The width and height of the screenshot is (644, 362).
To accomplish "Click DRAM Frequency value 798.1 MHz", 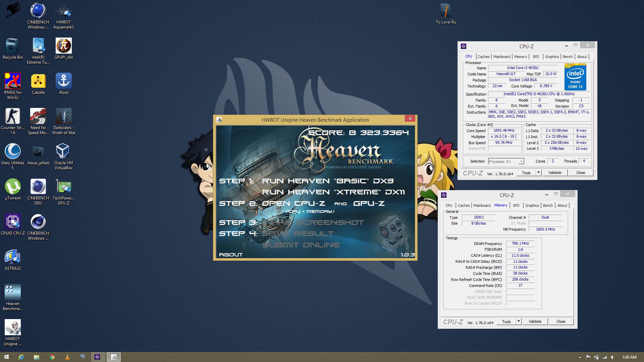I will coord(520,244).
